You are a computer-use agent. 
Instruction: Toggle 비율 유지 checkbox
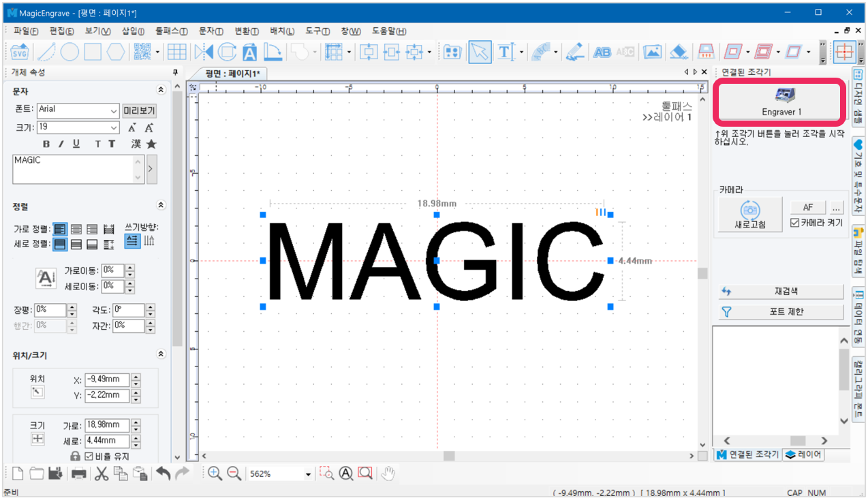coord(89,456)
